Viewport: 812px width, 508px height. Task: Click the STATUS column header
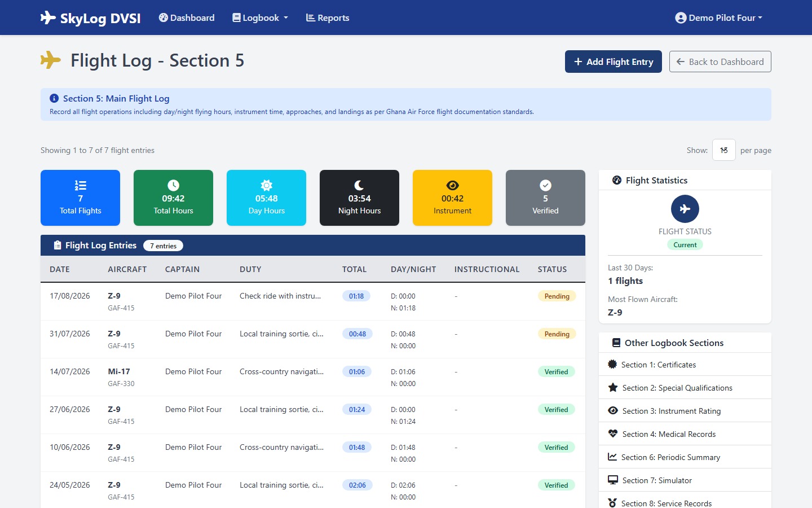[x=552, y=269]
